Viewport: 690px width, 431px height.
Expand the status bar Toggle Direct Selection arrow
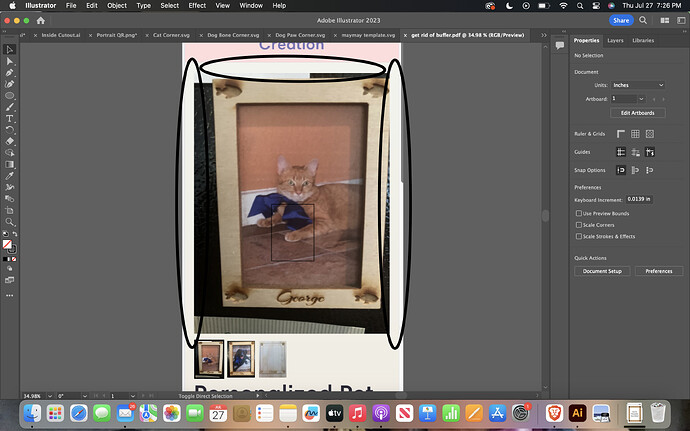pyautogui.click(x=258, y=396)
